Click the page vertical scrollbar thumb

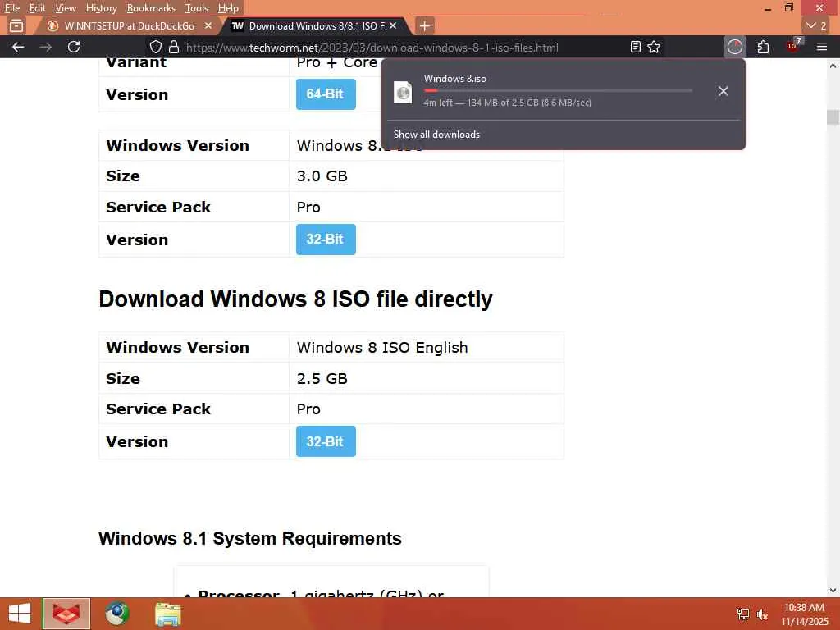coord(833,116)
